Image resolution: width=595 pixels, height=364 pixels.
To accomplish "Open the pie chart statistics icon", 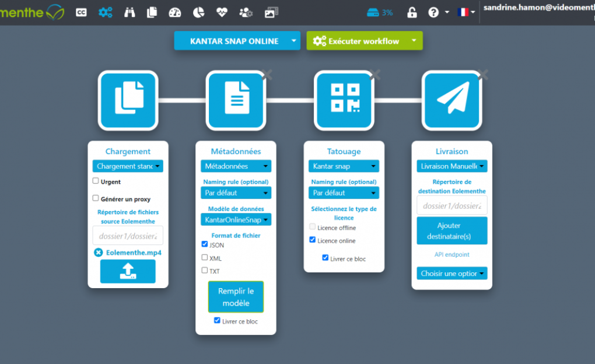I will pyautogui.click(x=198, y=12).
